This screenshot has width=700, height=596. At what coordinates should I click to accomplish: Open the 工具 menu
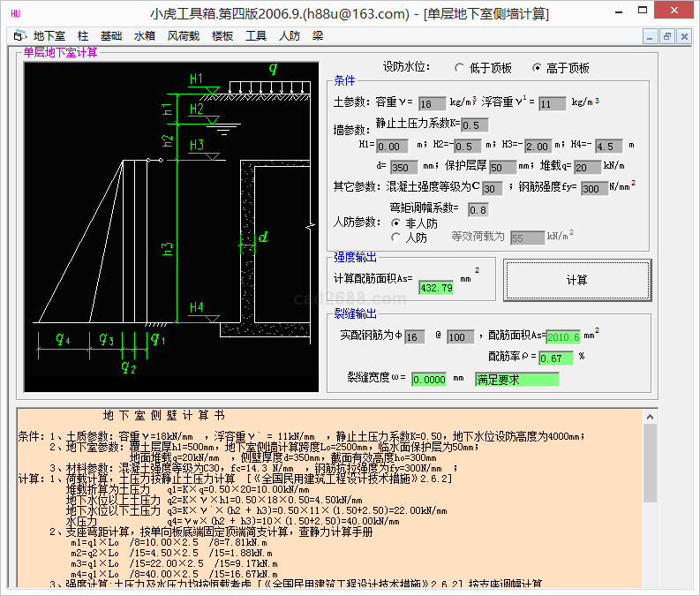point(256,36)
